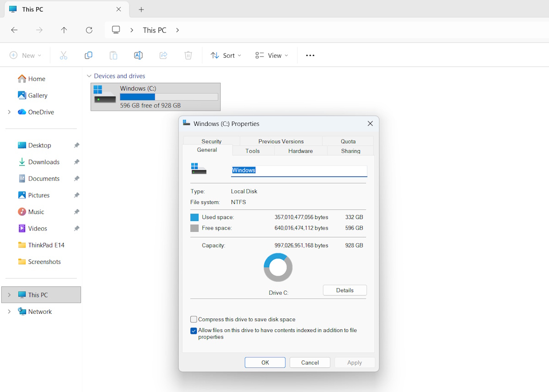Open the See more ellipsis menu

coord(310,55)
